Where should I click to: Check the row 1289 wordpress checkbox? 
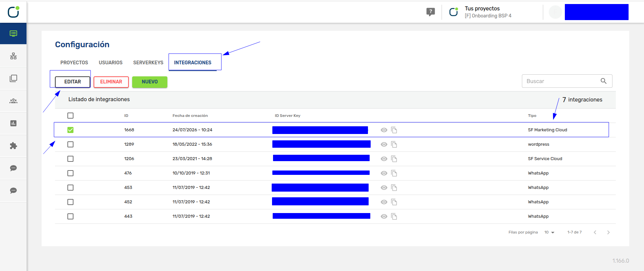(70, 144)
